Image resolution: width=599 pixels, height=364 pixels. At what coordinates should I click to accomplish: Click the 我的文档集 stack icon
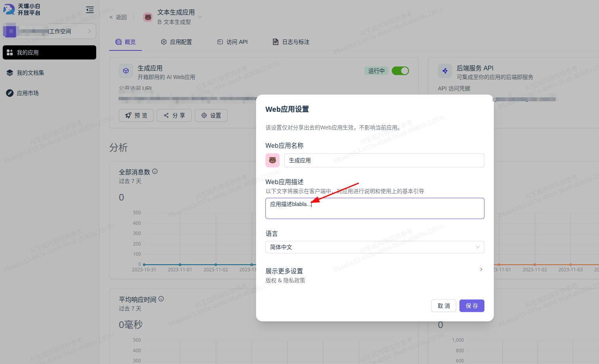tap(10, 73)
